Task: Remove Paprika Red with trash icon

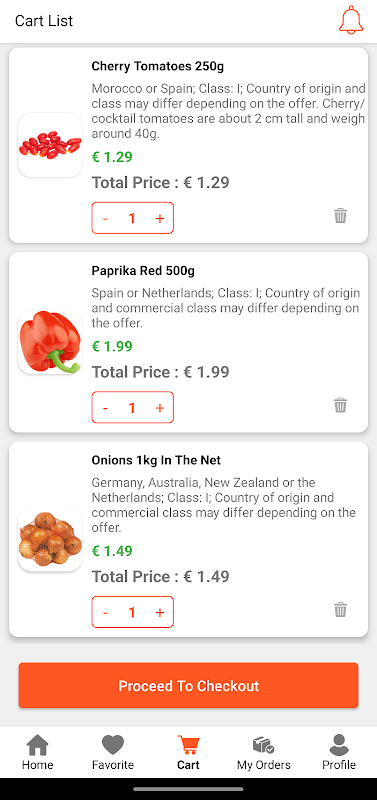Action: (x=340, y=406)
